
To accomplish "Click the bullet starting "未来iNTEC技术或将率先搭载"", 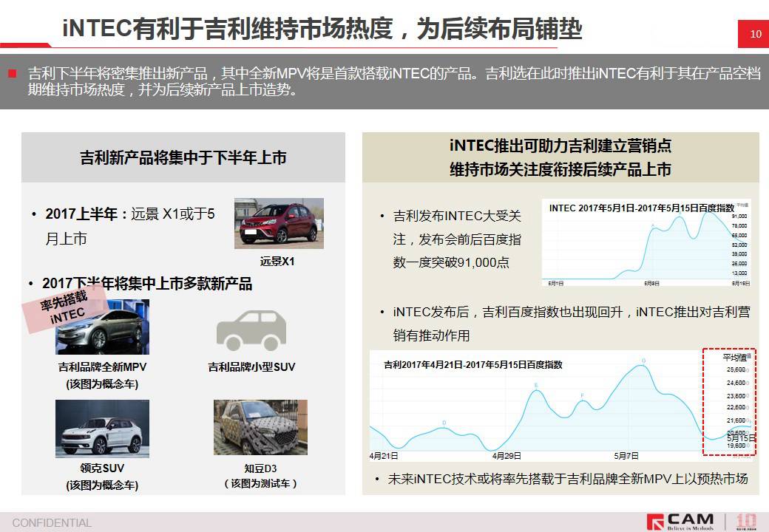I will coord(567,479).
